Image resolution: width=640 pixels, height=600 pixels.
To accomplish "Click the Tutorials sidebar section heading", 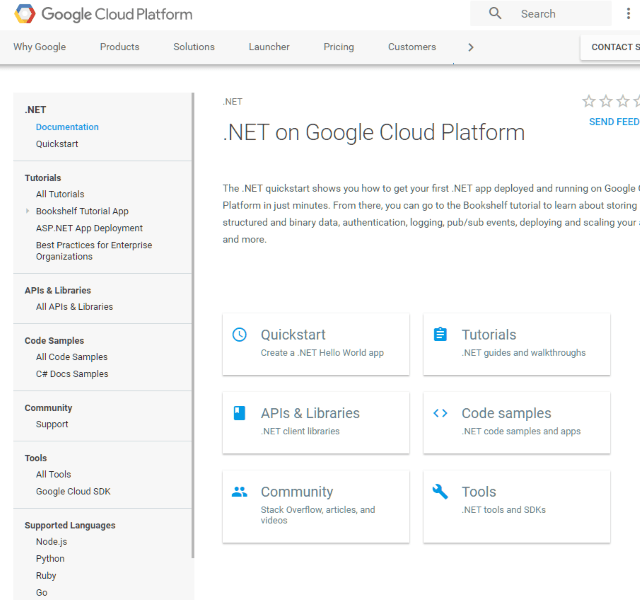I will (x=43, y=178).
